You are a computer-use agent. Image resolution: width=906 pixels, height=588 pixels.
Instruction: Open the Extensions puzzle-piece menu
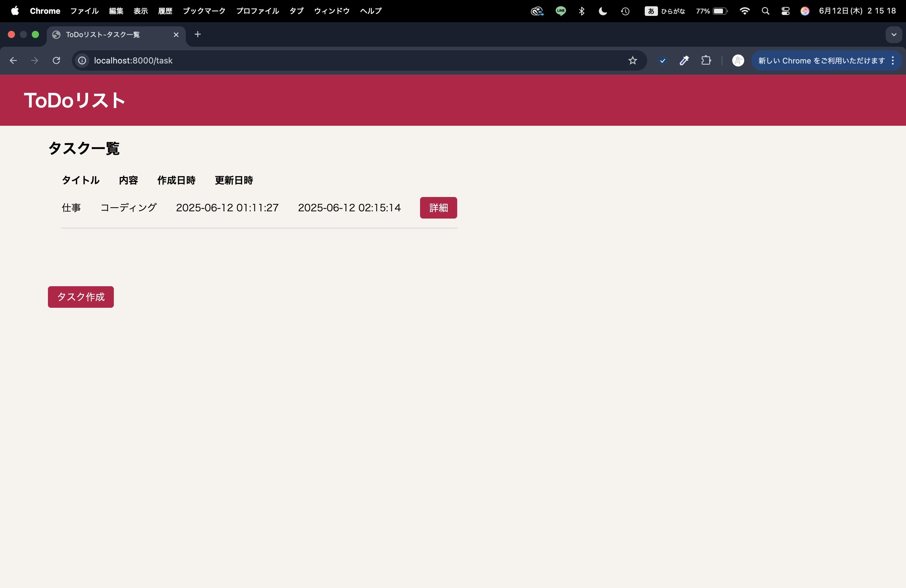click(x=706, y=60)
